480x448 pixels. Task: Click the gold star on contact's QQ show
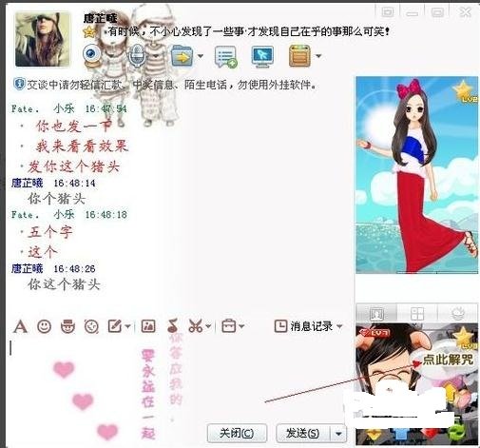tap(463, 90)
